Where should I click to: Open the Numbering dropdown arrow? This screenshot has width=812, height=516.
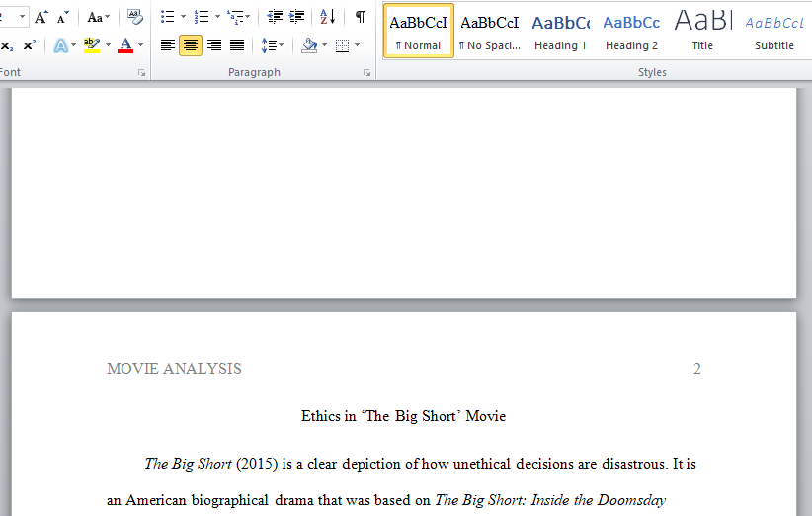point(217,17)
